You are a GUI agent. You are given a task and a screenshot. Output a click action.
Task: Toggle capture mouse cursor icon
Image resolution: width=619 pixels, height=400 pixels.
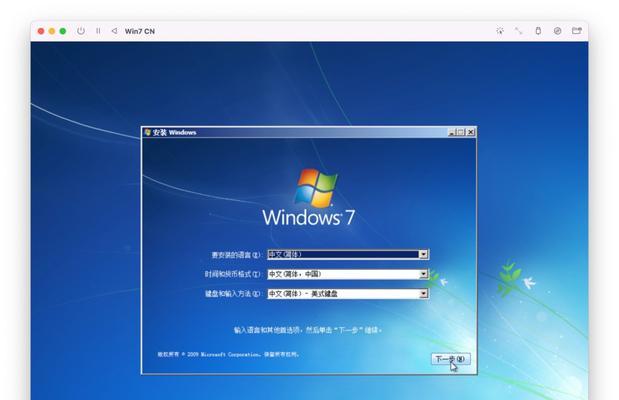tap(500, 31)
